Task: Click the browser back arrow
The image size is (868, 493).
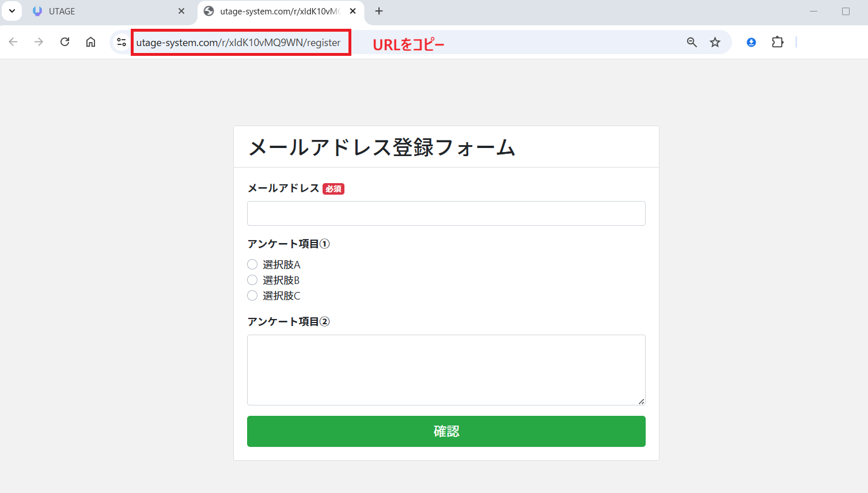Action: point(13,42)
